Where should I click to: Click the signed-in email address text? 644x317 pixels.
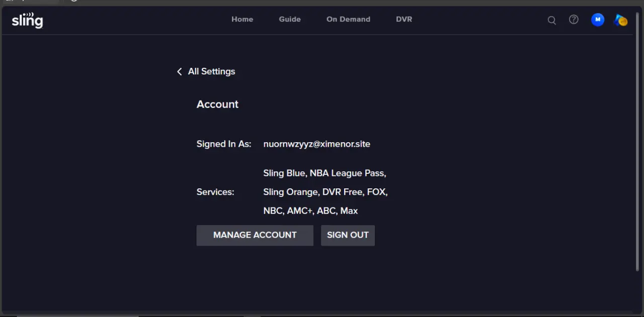(x=317, y=144)
